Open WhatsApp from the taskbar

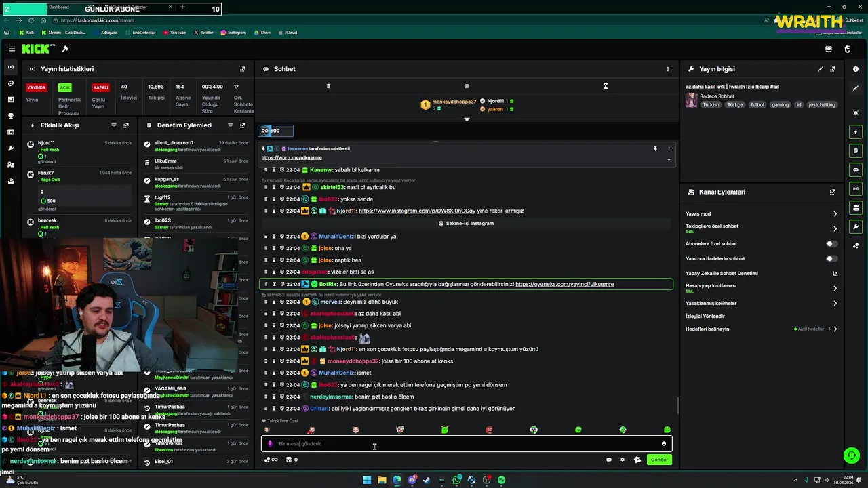(x=457, y=480)
